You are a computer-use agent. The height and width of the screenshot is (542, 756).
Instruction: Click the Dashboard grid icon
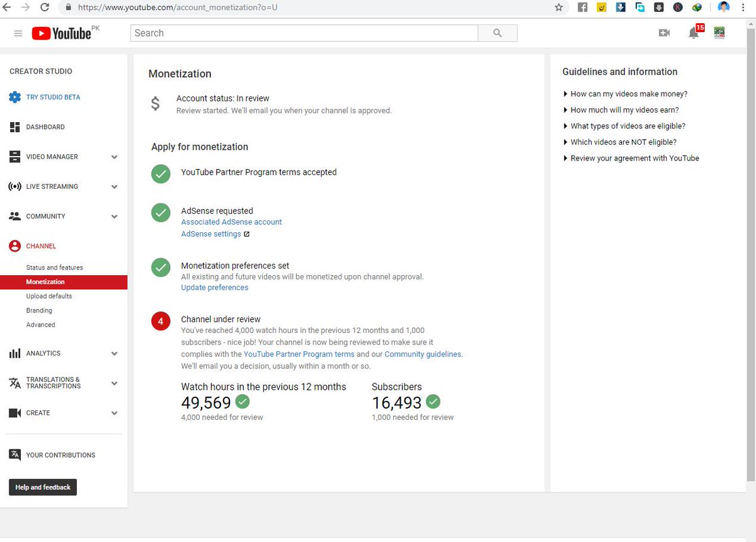[x=14, y=127]
